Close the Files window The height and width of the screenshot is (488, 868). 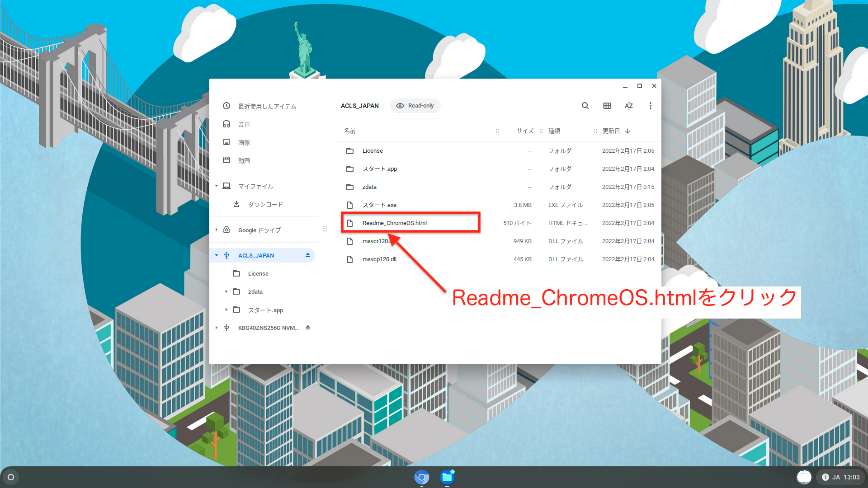654,86
